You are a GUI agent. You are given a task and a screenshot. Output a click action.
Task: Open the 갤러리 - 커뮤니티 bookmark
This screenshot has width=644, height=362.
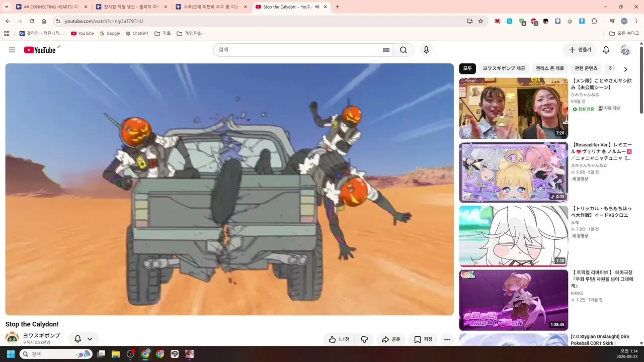(41, 33)
